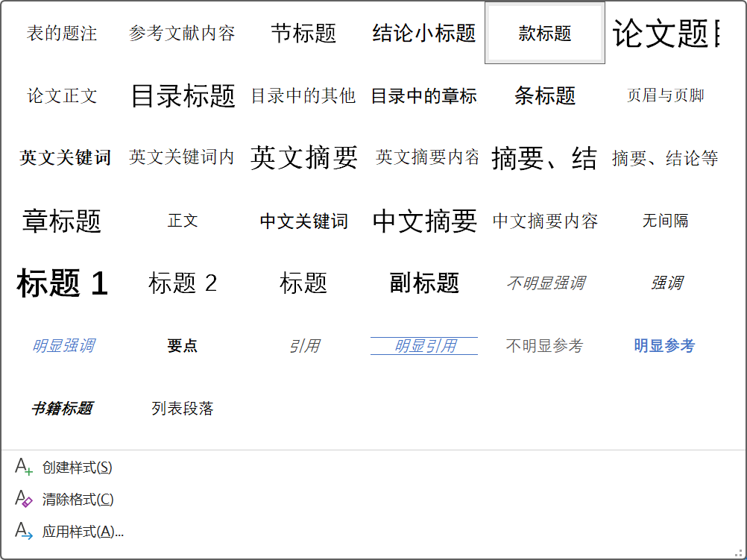Viewport: 747px width, 560px height.
Task: Pick the 副标题 style
Action: 424,284
